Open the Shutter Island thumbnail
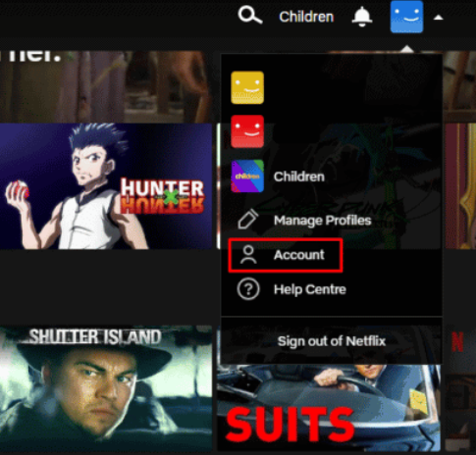The width and height of the screenshot is (476, 455). tap(106, 388)
